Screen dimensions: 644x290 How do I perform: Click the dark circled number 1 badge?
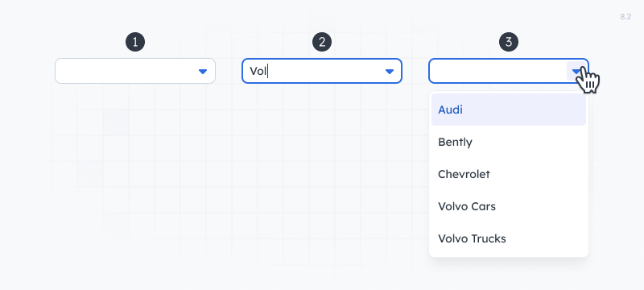click(x=135, y=42)
